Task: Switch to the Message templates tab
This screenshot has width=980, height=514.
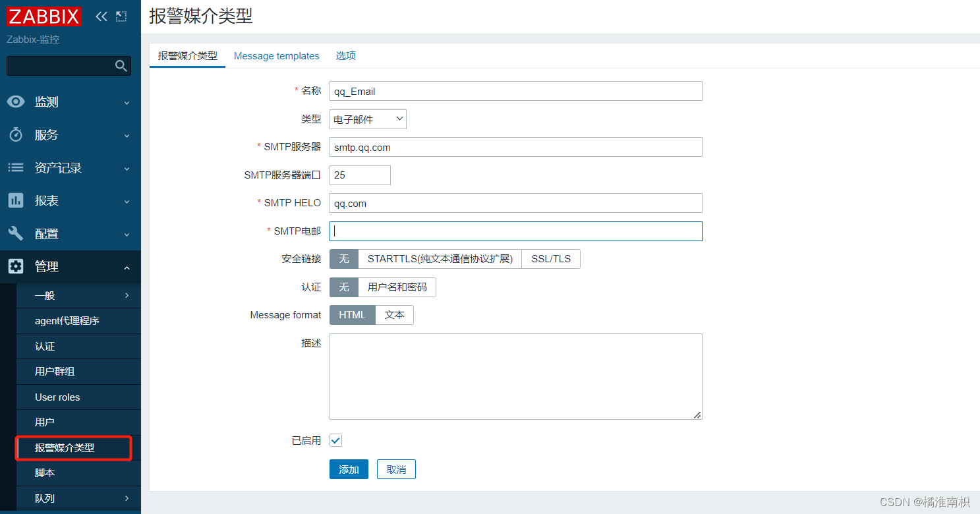Action: tap(277, 56)
